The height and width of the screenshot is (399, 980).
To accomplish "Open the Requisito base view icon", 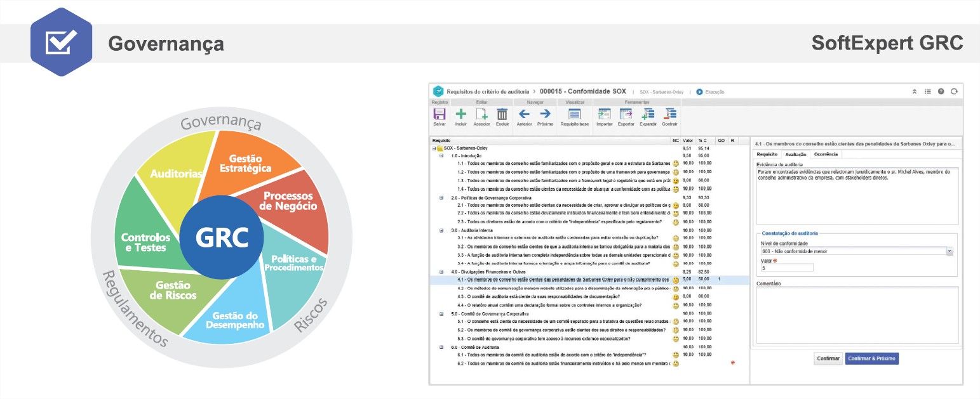I will click(x=575, y=114).
